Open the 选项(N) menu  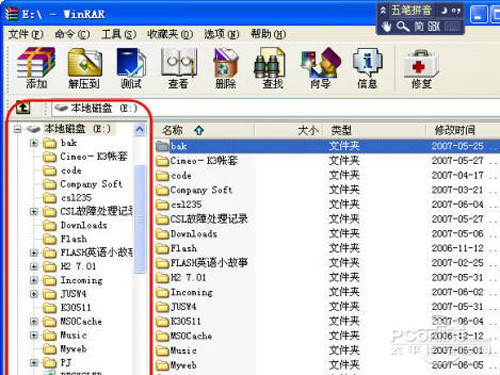point(222,34)
